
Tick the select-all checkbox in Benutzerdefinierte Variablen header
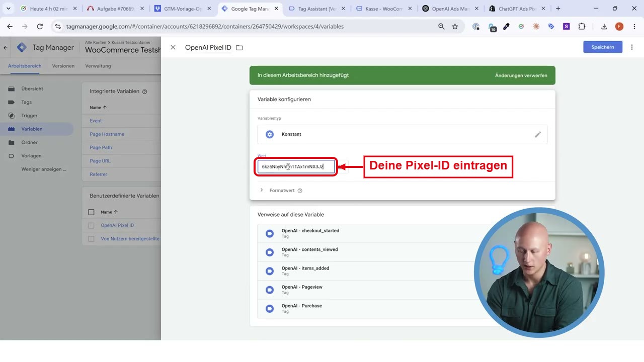(x=91, y=212)
